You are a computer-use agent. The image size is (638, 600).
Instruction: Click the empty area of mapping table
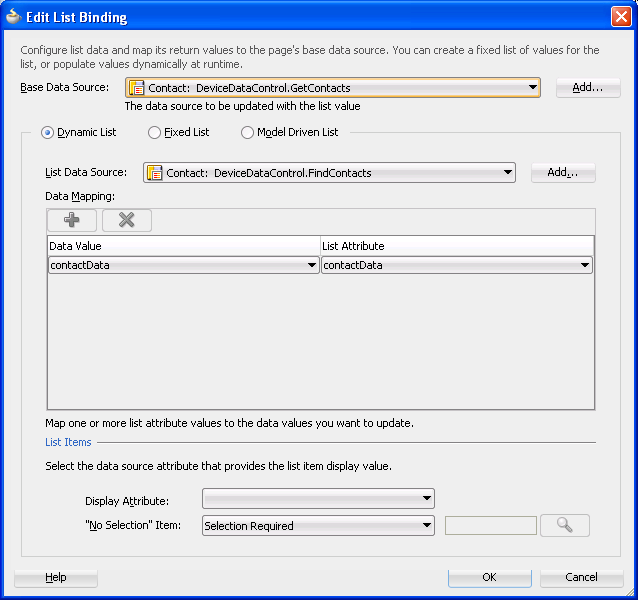(x=321, y=342)
